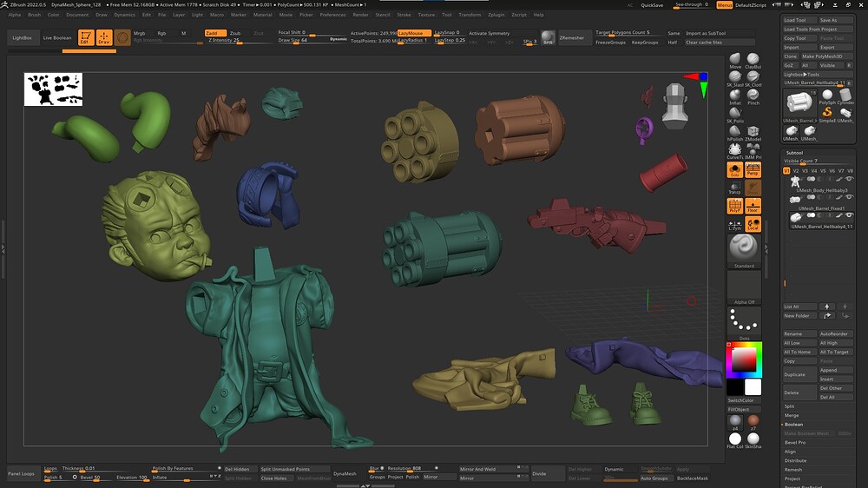Select the ZModeler brush
This screenshot has width=868, height=488.
[753, 132]
